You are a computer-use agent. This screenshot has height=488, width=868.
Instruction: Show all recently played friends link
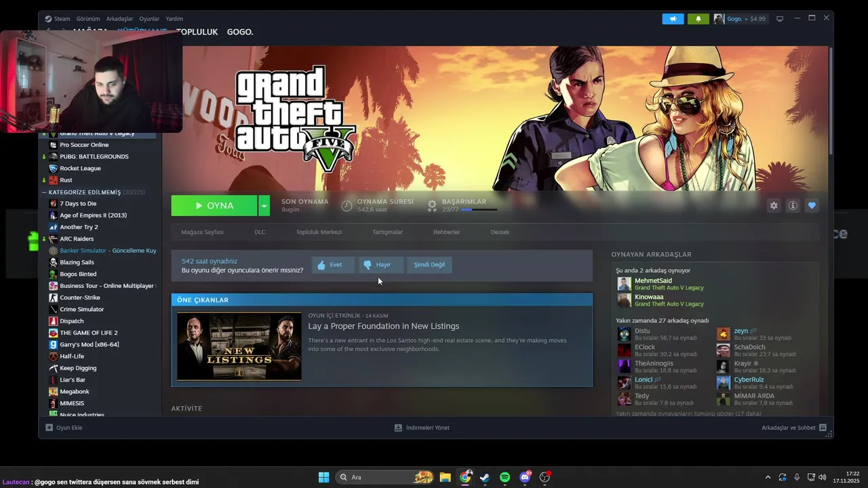click(688, 413)
